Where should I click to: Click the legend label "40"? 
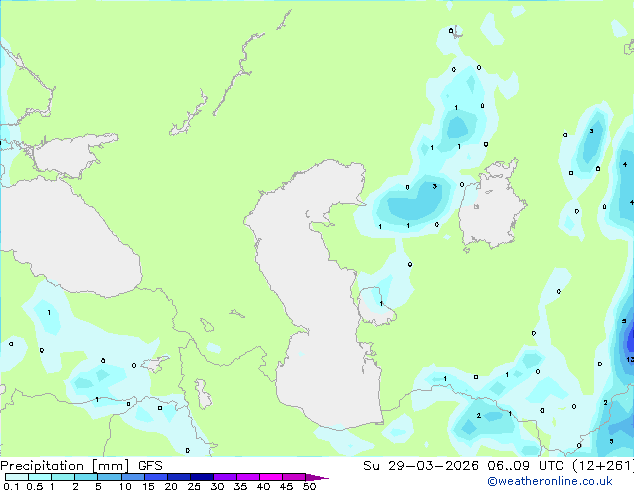point(263,486)
